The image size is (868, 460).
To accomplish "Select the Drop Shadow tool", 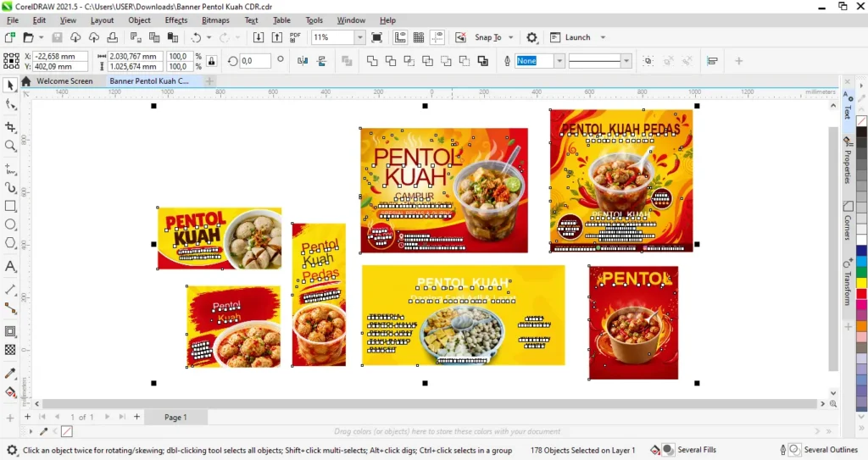I will (x=10, y=331).
